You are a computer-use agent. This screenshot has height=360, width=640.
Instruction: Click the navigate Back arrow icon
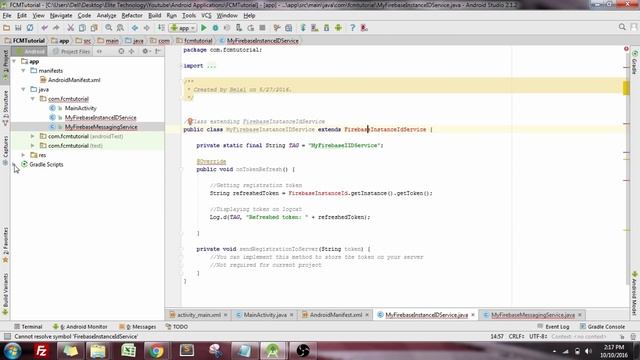point(135,28)
